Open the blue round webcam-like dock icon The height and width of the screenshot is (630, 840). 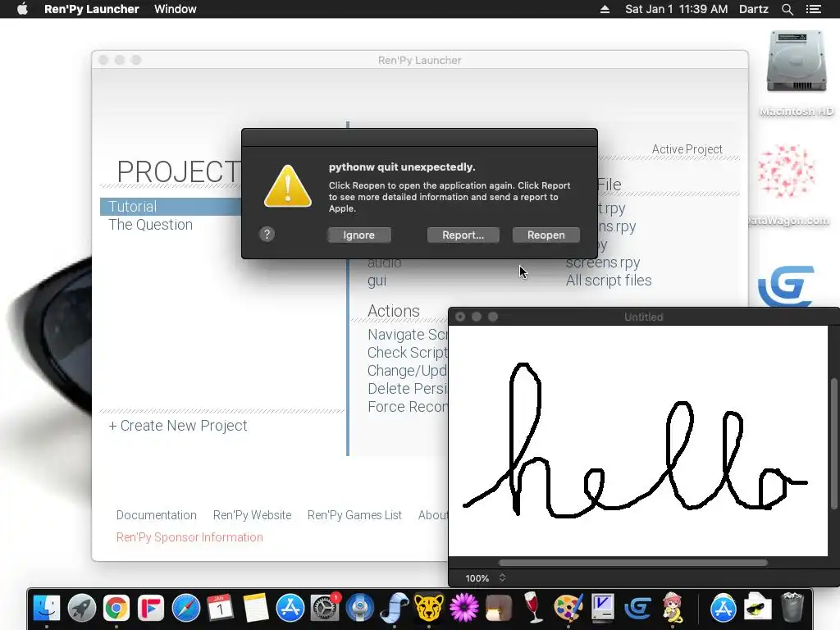pyautogui.click(x=359, y=608)
